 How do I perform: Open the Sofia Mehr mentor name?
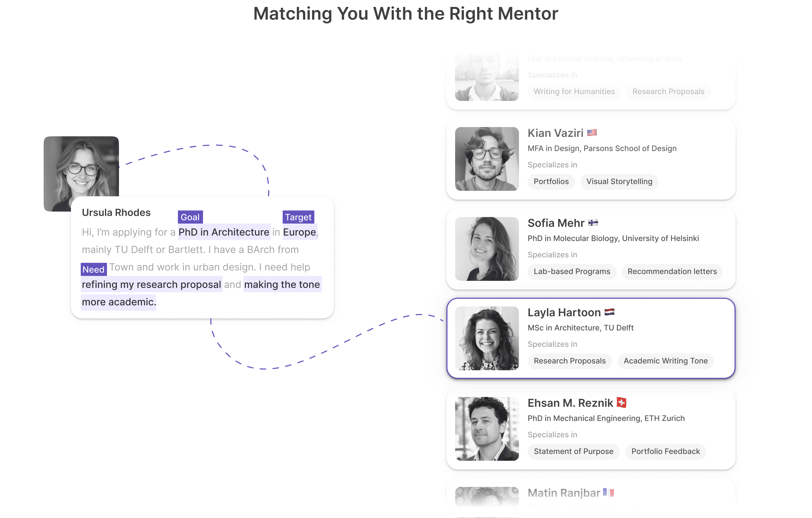(x=556, y=223)
